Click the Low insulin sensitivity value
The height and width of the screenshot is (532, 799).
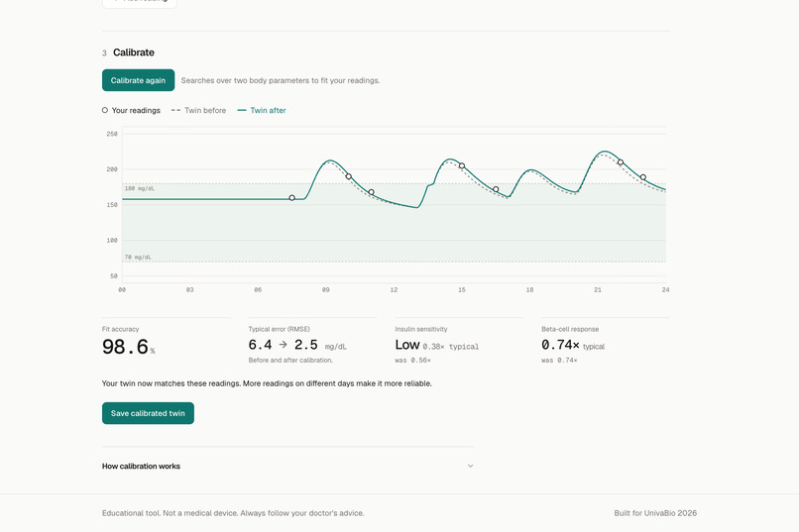407,345
